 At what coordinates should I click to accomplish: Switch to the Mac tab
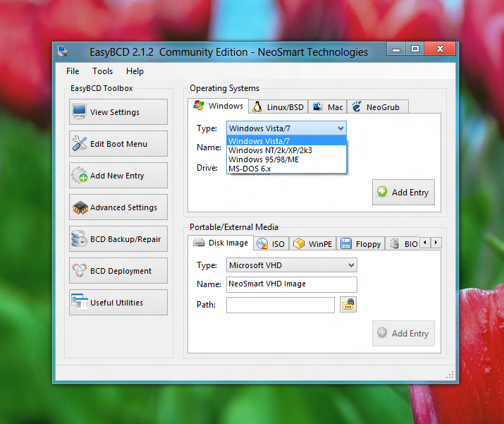tap(328, 107)
